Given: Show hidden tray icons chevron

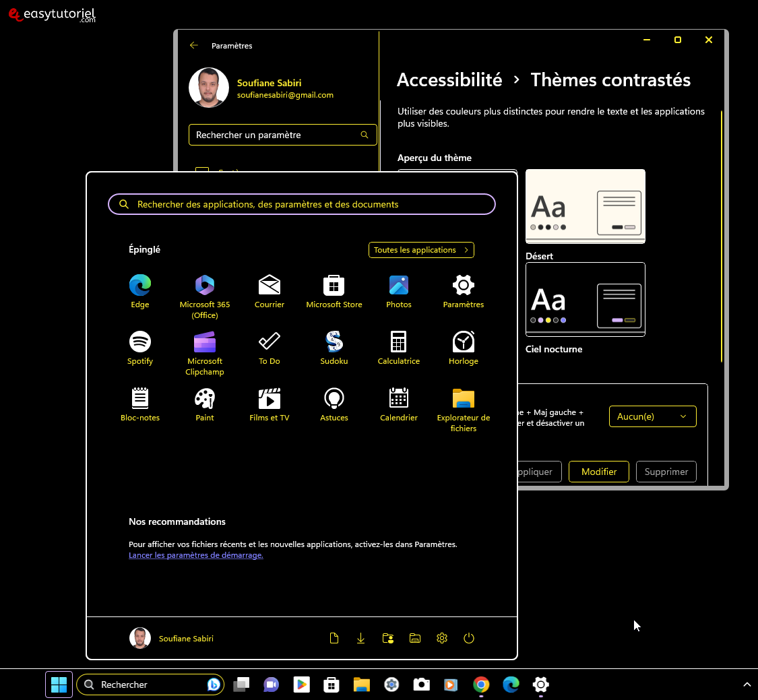Looking at the screenshot, I should pos(747,684).
